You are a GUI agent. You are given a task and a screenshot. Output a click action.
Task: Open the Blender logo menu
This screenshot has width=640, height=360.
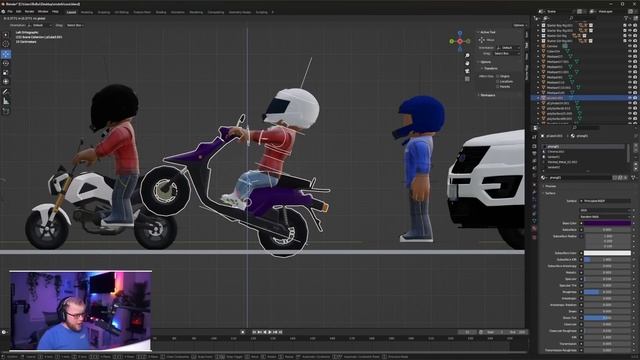point(3,12)
